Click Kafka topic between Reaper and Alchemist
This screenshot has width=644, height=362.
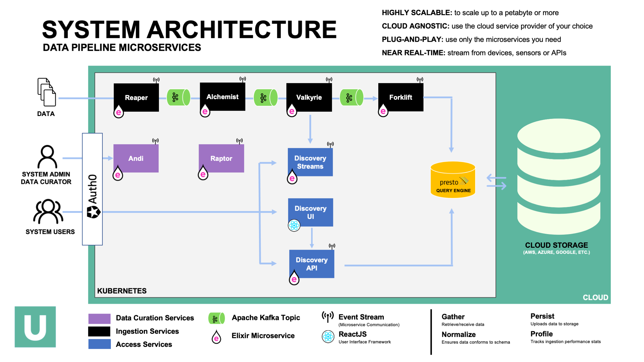(x=178, y=97)
